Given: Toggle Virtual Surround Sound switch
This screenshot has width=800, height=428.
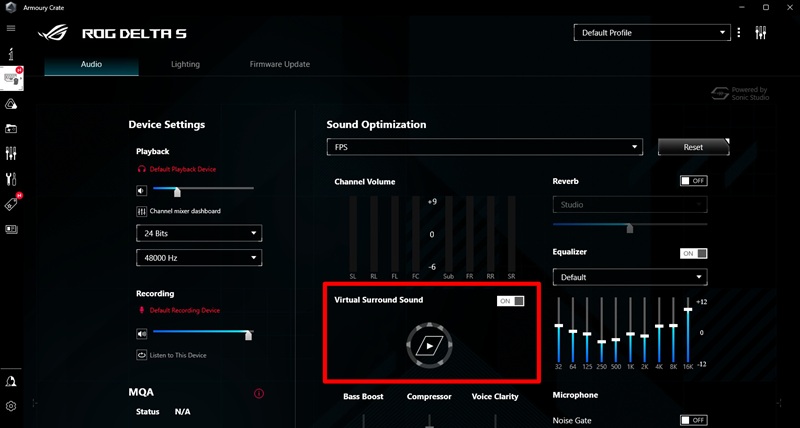Looking at the screenshot, I should (x=510, y=301).
